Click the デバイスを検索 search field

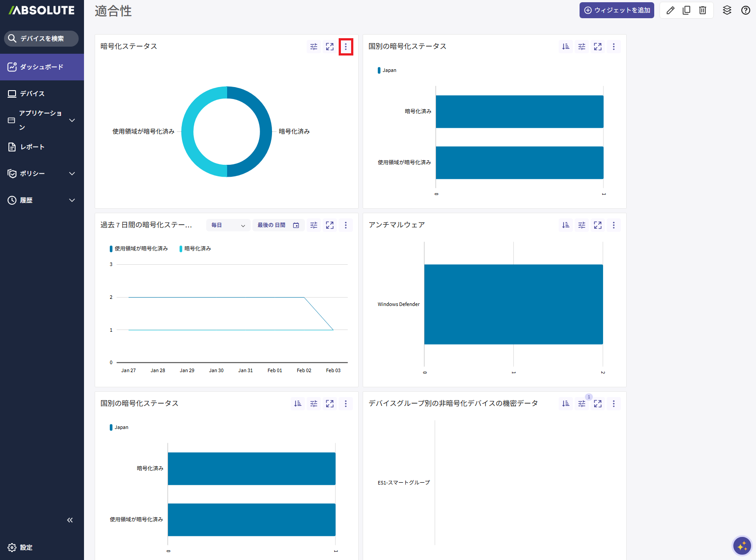point(41,39)
